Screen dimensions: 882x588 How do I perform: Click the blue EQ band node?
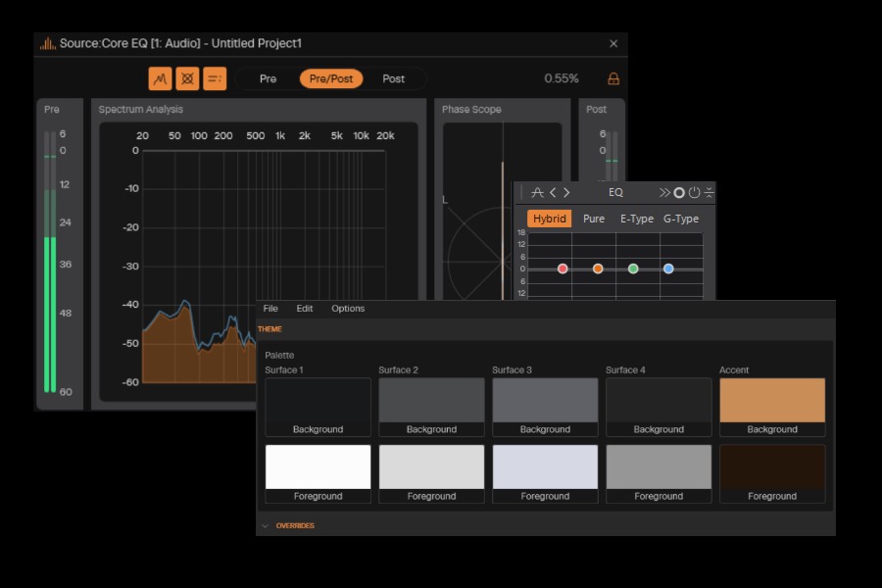tap(668, 269)
